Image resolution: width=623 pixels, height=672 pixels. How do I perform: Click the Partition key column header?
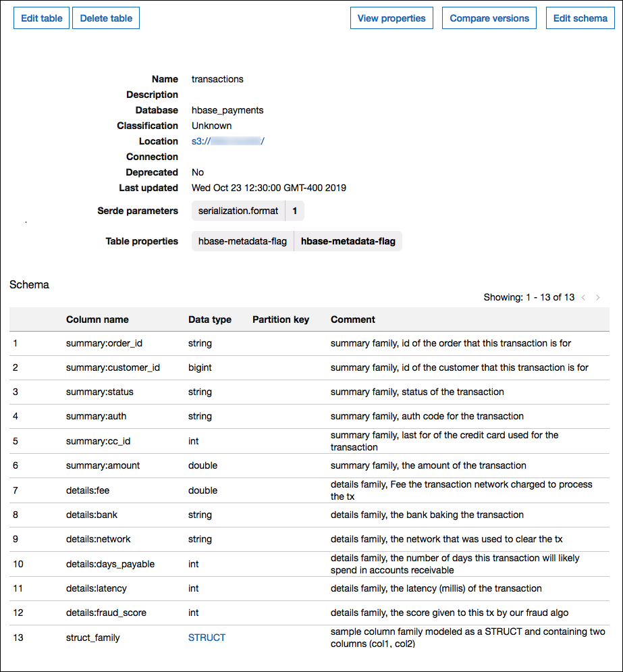(281, 319)
